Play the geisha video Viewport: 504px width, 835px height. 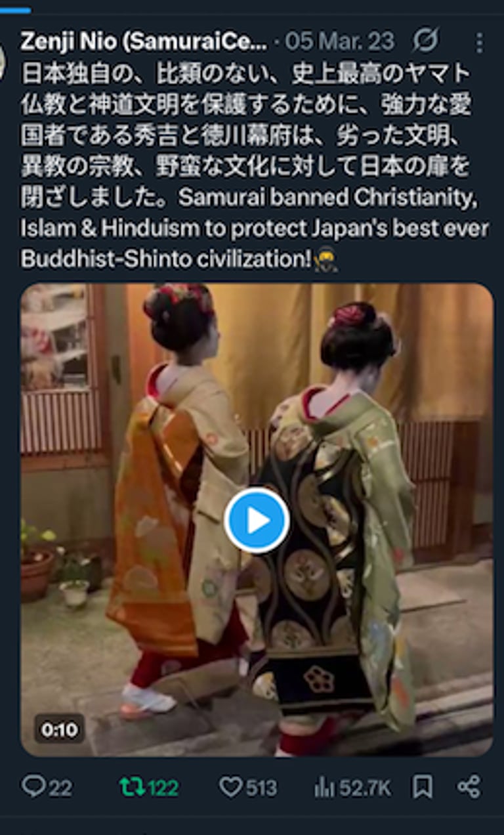257,521
